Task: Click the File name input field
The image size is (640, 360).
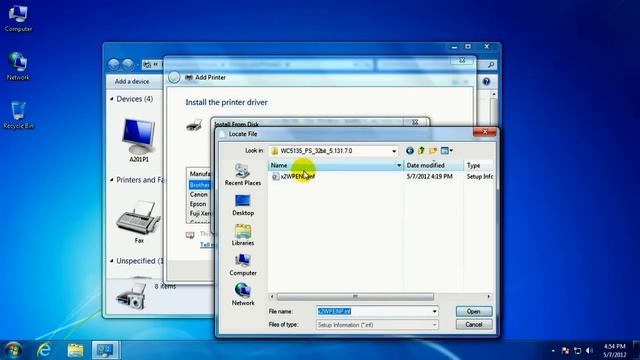Action: [373, 311]
